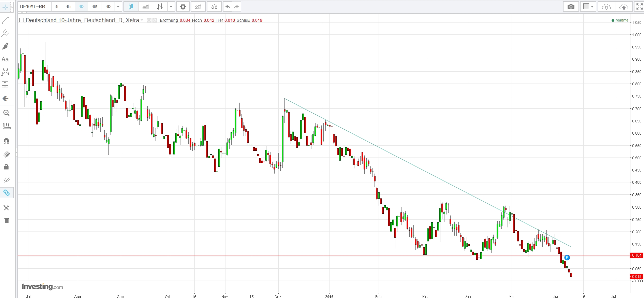Viewport: 644px width, 298px height.
Task: Open chart properties gear settings
Action: (183, 6)
